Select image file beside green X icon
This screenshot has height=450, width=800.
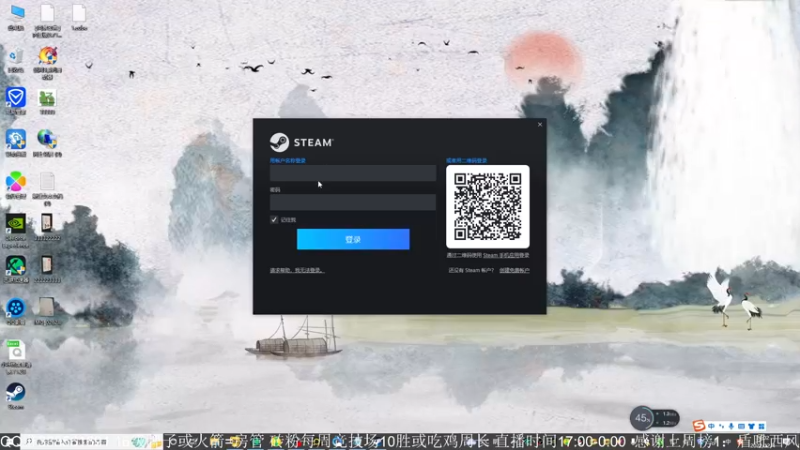pyautogui.click(x=47, y=269)
